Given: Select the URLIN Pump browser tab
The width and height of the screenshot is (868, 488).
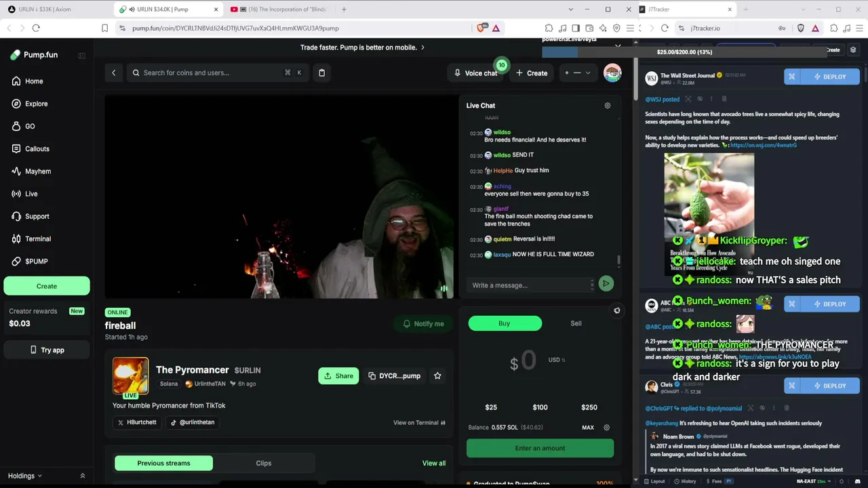Looking at the screenshot, I should (168, 9).
